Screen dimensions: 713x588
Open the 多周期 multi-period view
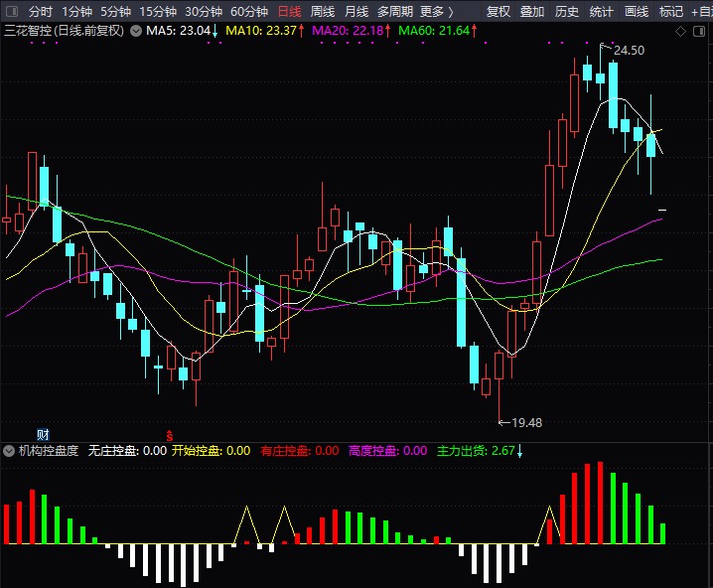point(394,11)
